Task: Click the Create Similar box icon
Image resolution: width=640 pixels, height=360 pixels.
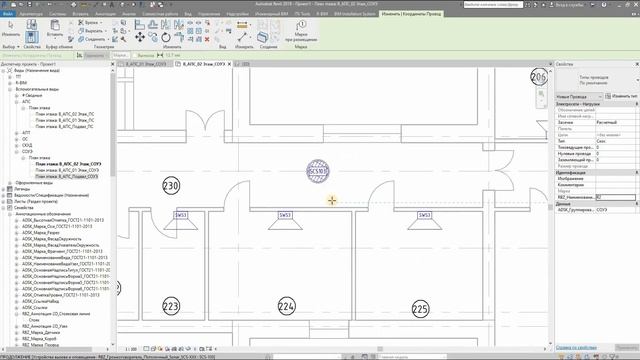Action: pyautogui.click(x=262, y=38)
